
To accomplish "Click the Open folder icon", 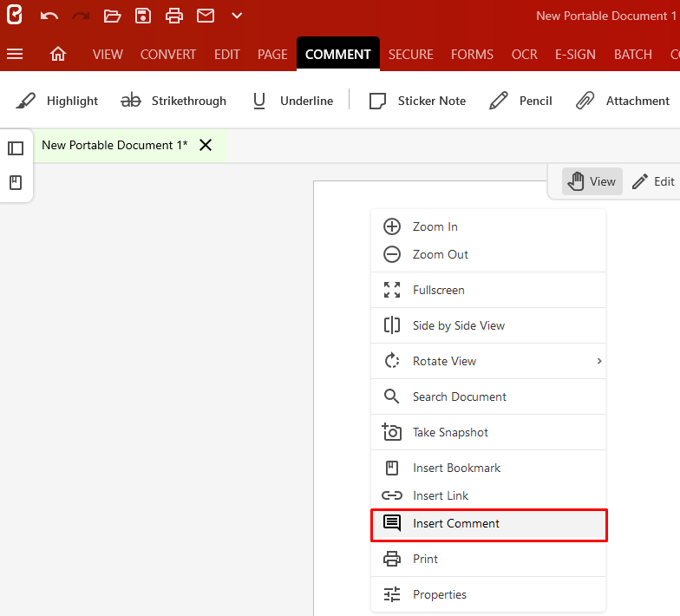I will point(112,16).
